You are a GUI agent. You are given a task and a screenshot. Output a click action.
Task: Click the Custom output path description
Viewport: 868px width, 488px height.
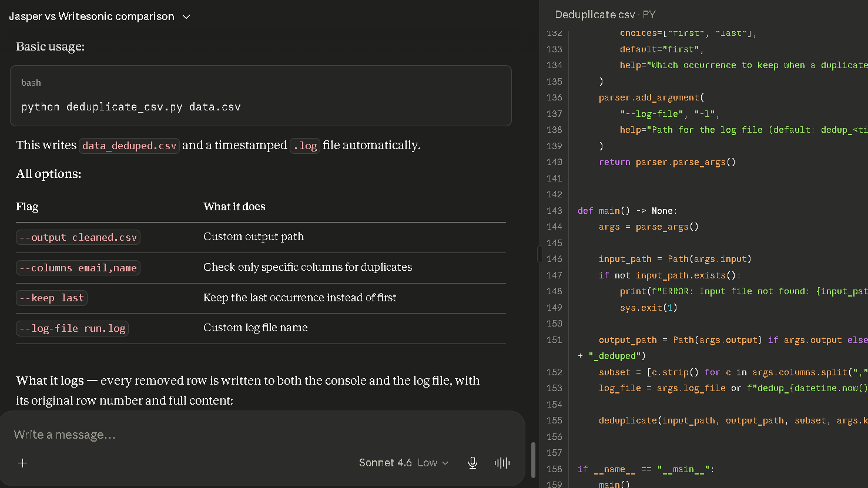(x=253, y=237)
